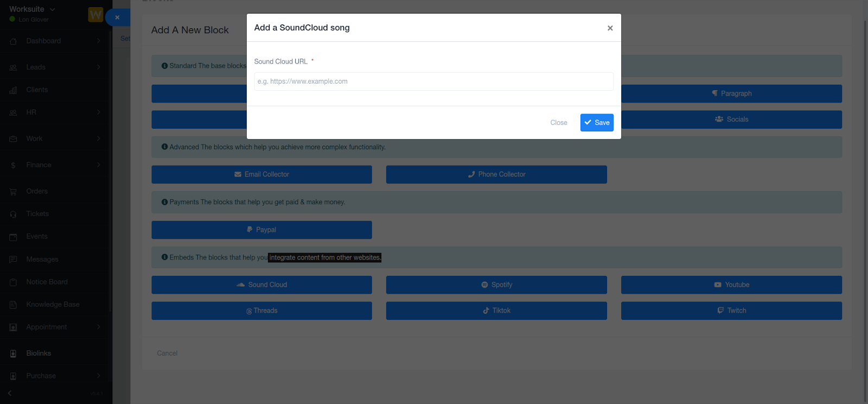The height and width of the screenshot is (404, 868).
Task: Open Tickets in the sidebar
Action: 37,214
